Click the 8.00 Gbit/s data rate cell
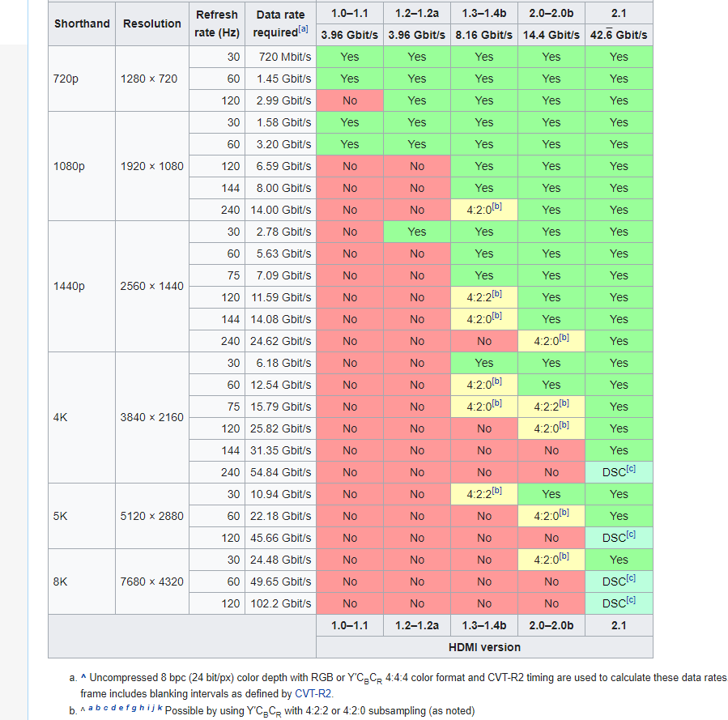 (280, 188)
